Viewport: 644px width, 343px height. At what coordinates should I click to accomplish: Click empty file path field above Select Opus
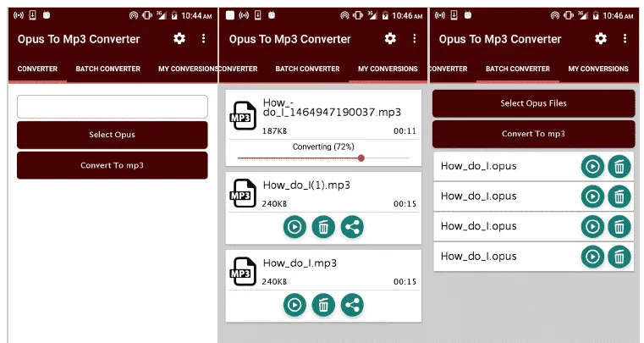[x=112, y=107]
